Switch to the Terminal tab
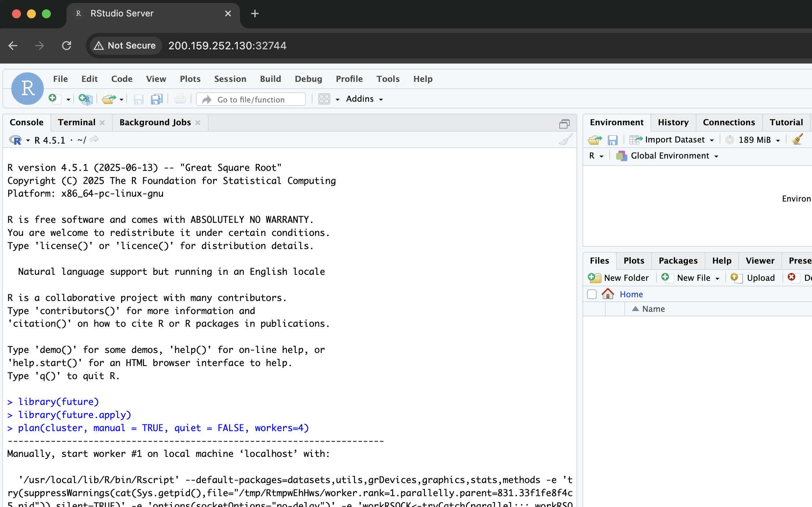Image resolution: width=812 pixels, height=507 pixels. [x=77, y=123]
